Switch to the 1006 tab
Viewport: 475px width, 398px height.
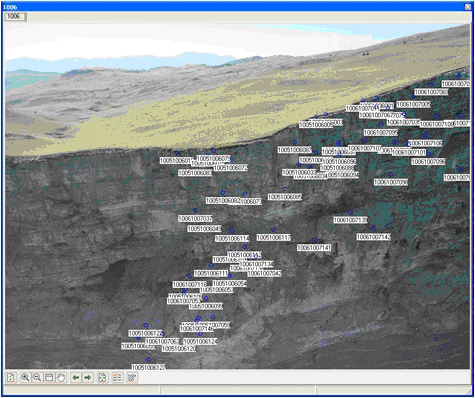point(14,16)
